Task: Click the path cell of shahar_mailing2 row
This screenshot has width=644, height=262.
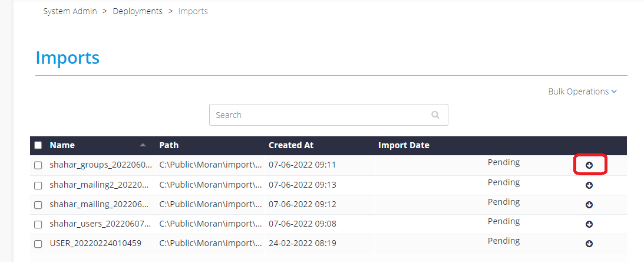Action: (210, 185)
